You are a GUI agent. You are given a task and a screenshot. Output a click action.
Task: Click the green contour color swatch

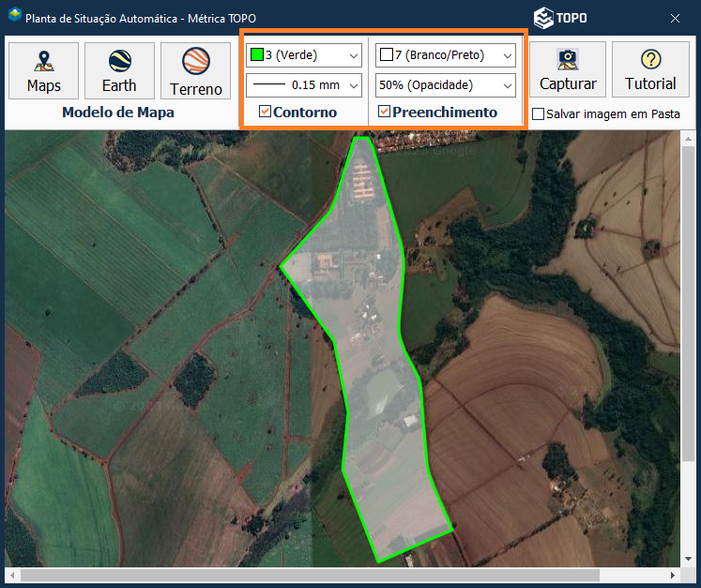pos(257,54)
